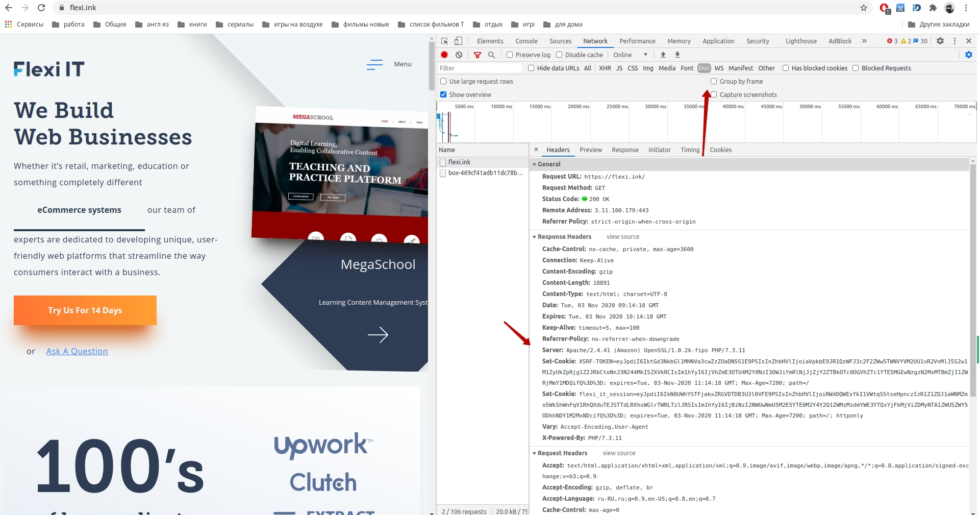Filter requests by Img

coord(648,68)
